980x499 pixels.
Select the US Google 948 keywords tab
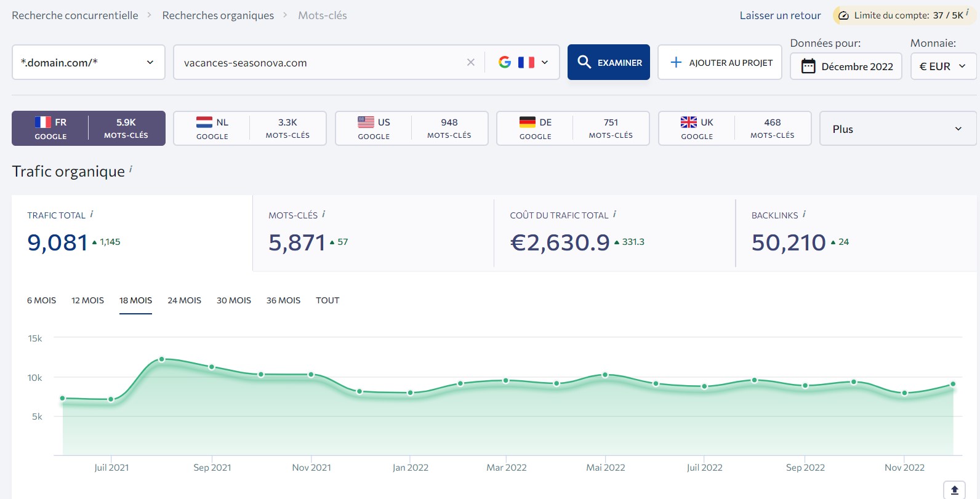tap(411, 128)
